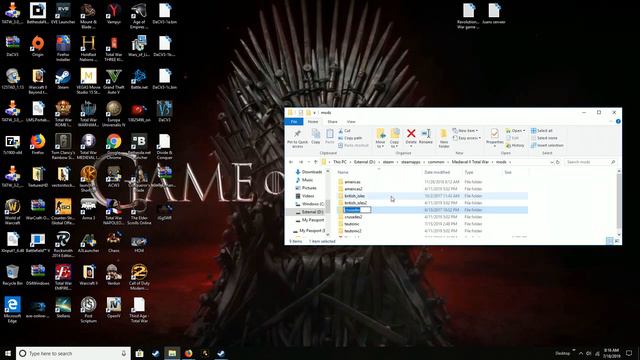Click the Back arrow in Explorer

point(291,162)
